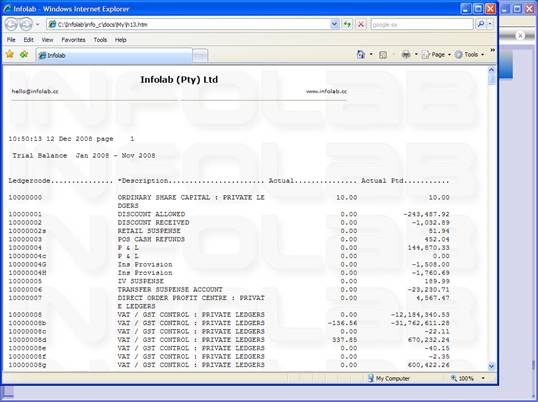
Task: Open the recent pages dropdown beside Forward
Action: tap(37, 24)
